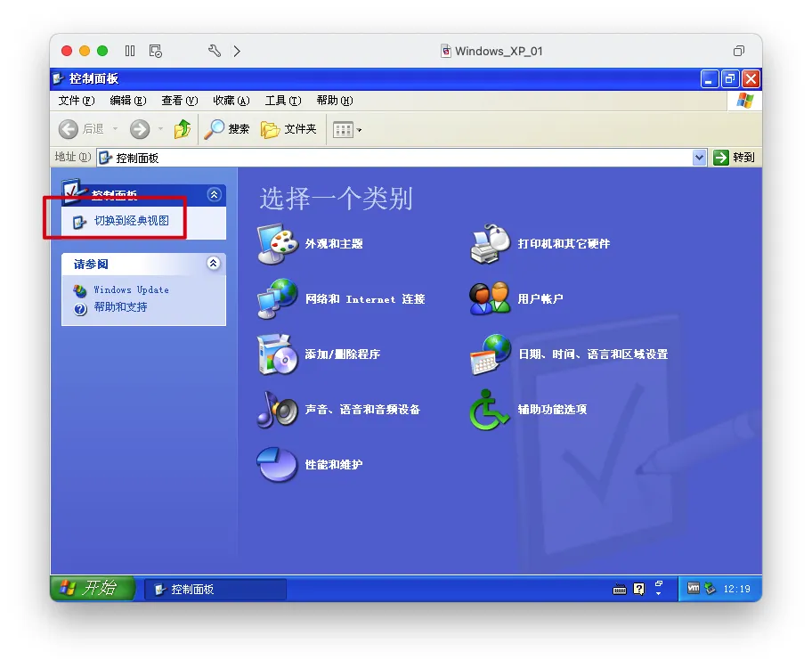The width and height of the screenshot is (812, 668).
Task: Open the 收藏(A) menu
Action: tap(231, 101)
